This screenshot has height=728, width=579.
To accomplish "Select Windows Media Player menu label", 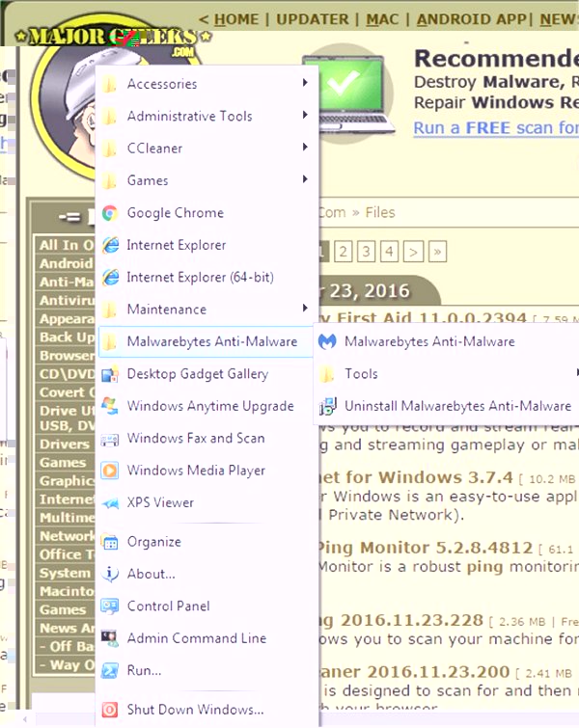I will tap(196, 471).
